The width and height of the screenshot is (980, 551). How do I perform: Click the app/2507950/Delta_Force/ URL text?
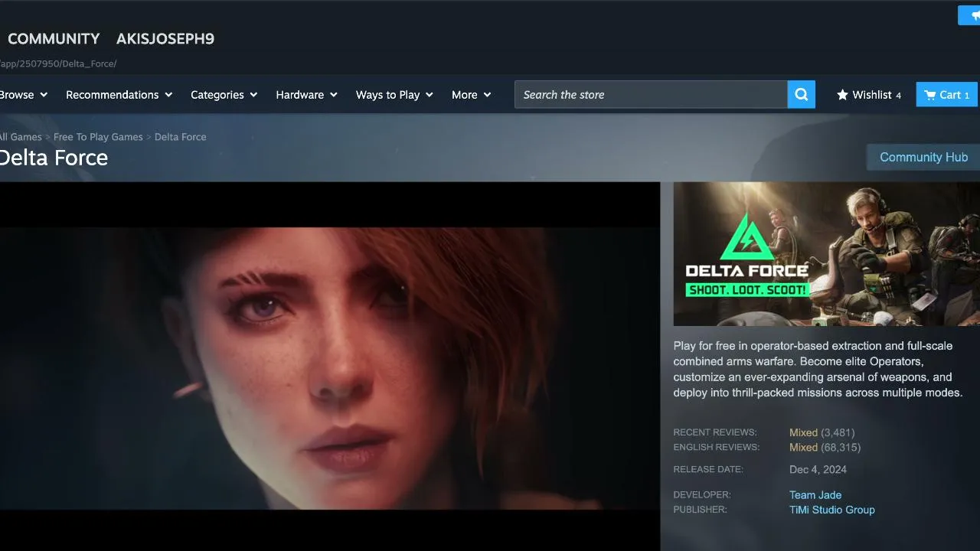coord(58,64)
